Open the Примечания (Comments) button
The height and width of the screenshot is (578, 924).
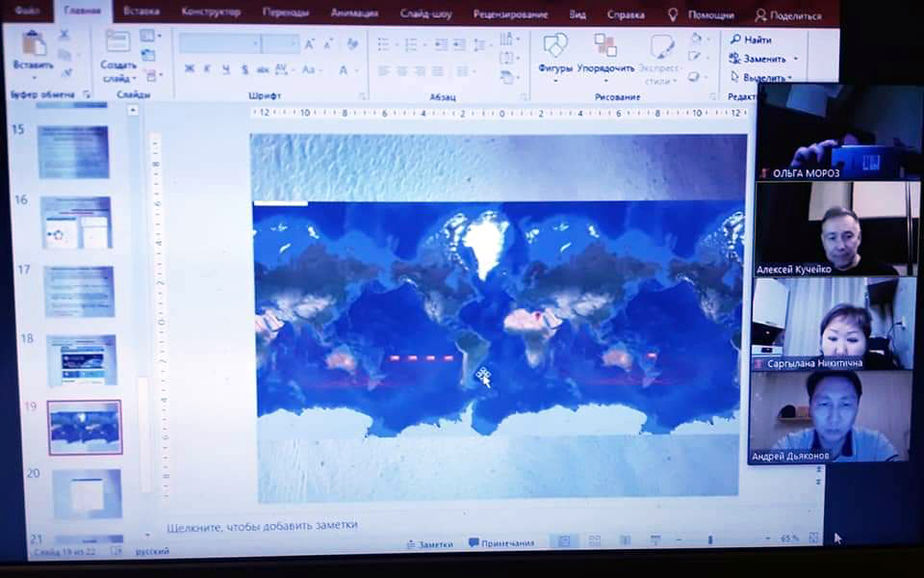[x=501, y=543]
